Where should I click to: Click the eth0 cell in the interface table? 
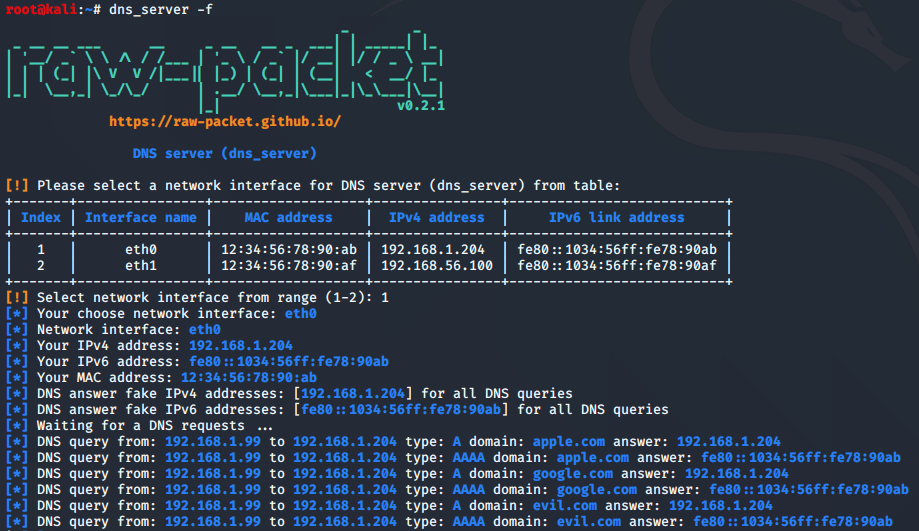pos(141,250)
